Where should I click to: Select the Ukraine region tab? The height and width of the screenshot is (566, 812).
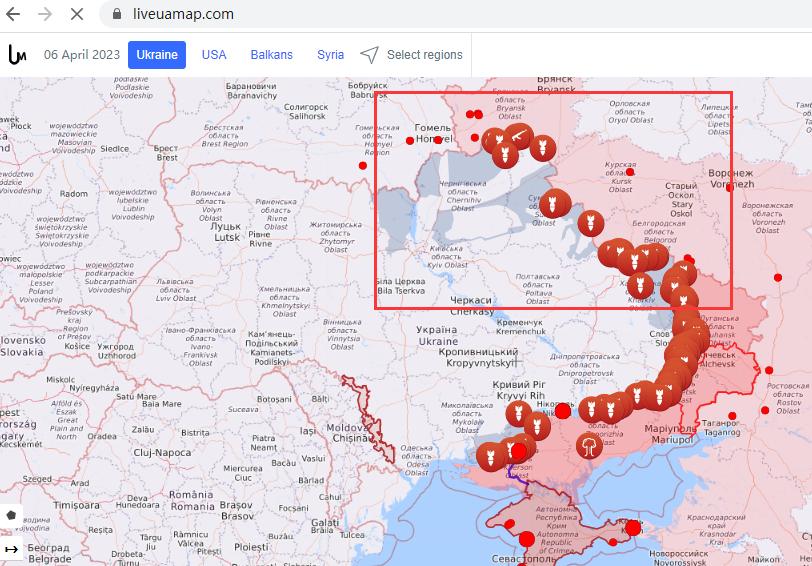[157, 55]
